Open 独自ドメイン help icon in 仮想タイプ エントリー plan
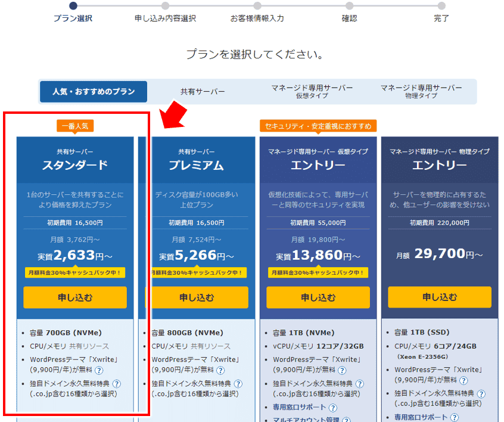Image resolution: width=504 pixels, height=422 pixels. [360, 384]
